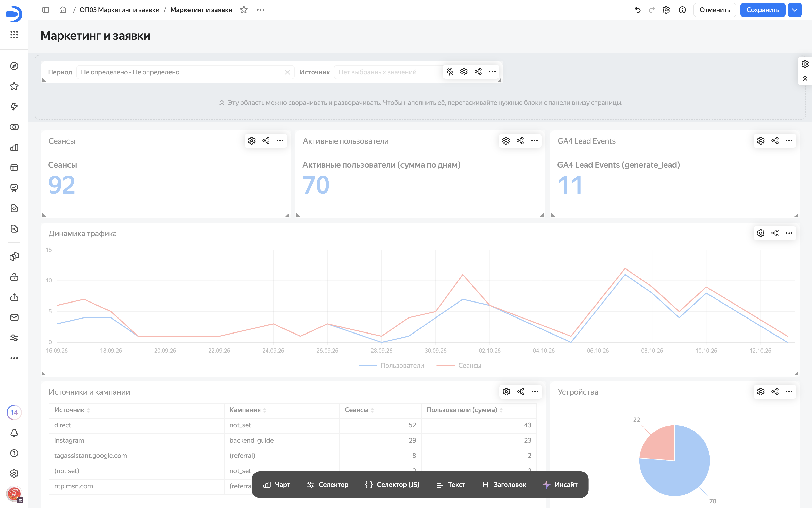Click the info icon in top bar
Screen dimensions: 812x508
[682, 10]
